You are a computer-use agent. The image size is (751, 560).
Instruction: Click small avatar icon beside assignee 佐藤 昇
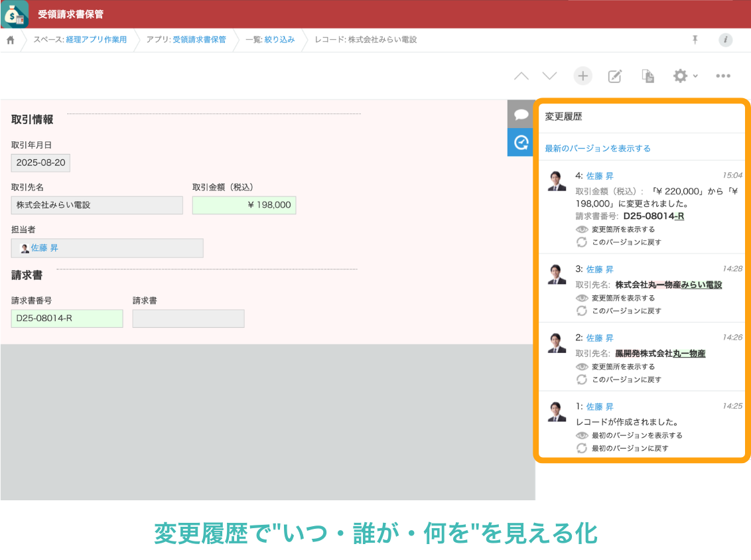[25, 248]
